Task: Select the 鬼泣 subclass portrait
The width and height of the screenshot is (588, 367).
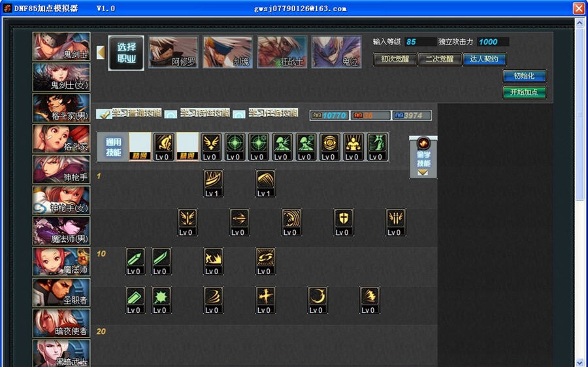Action: click(x=336, y=52)
